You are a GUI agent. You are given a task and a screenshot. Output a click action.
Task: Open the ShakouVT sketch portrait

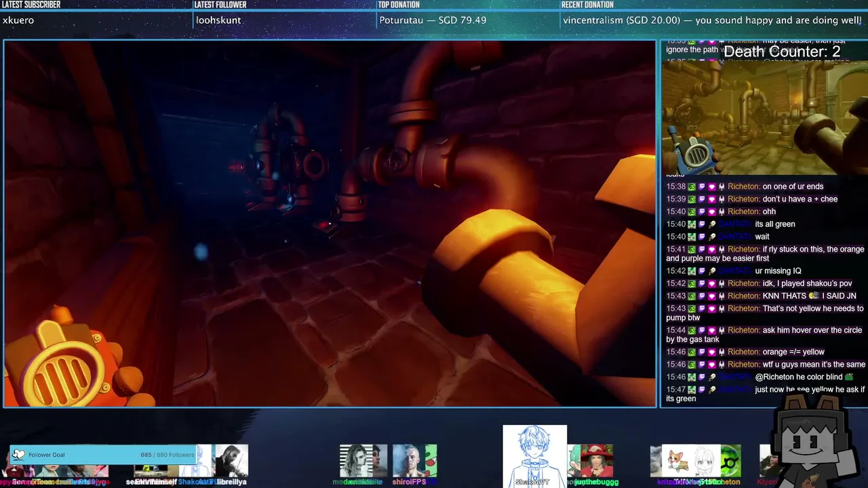coord(534,455)
